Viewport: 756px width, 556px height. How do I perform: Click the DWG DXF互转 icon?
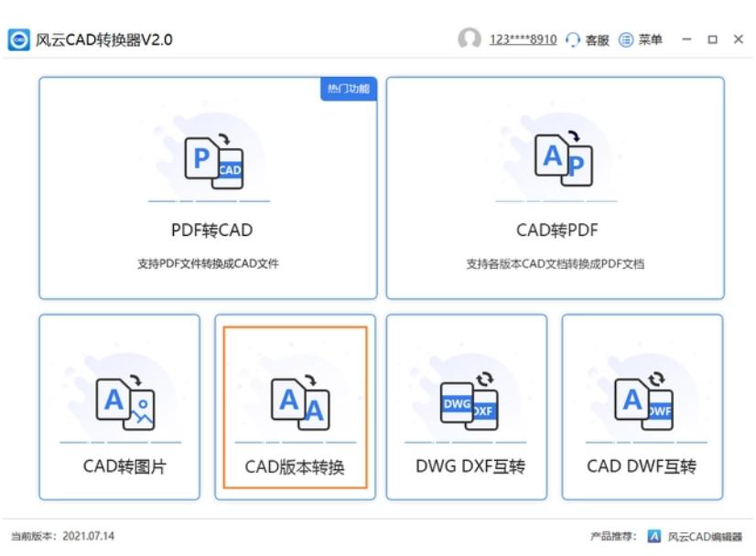click(470, 401)
